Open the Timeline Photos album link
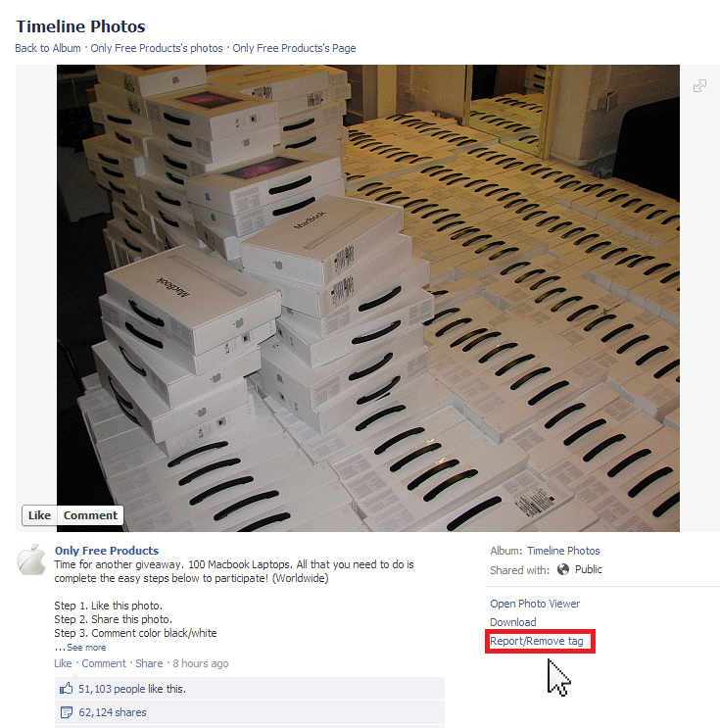 [563, 551]
